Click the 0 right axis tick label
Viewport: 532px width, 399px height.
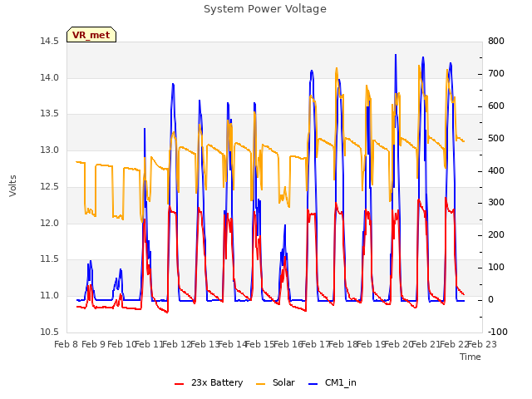click(490, 300)
